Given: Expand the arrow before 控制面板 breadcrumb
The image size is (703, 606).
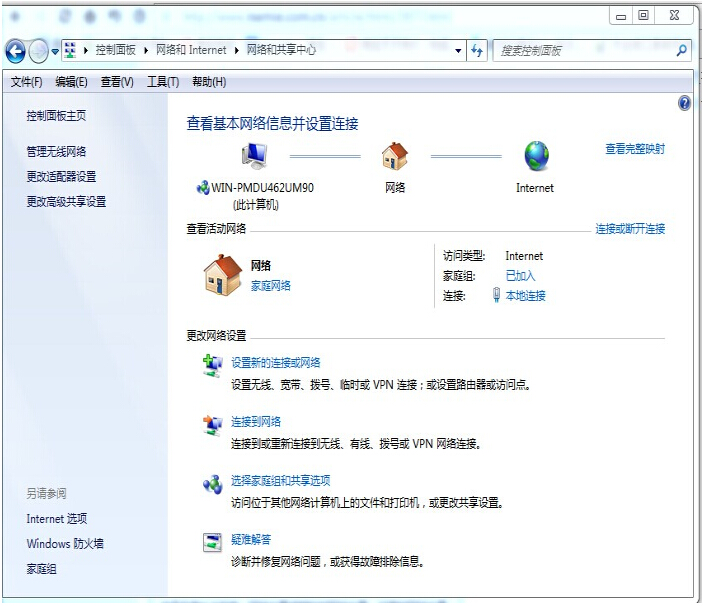Looking at the screenshot, I should click(86, 50).
